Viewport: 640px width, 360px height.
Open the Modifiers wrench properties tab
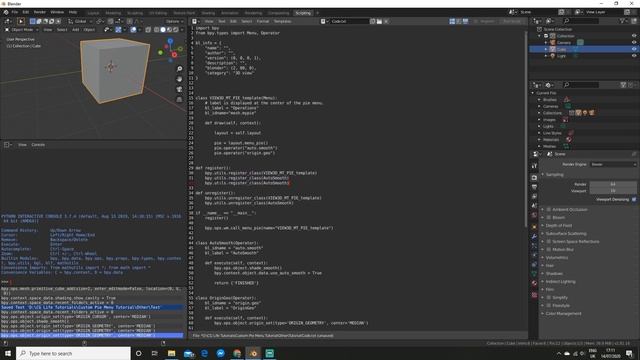(534, 236)
